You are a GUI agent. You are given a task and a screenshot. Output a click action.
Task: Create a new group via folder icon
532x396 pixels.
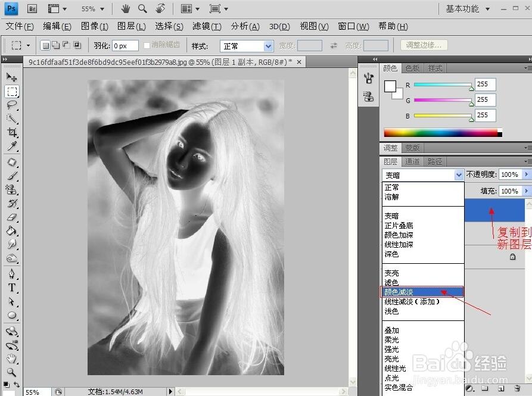[x=485, y=388]
